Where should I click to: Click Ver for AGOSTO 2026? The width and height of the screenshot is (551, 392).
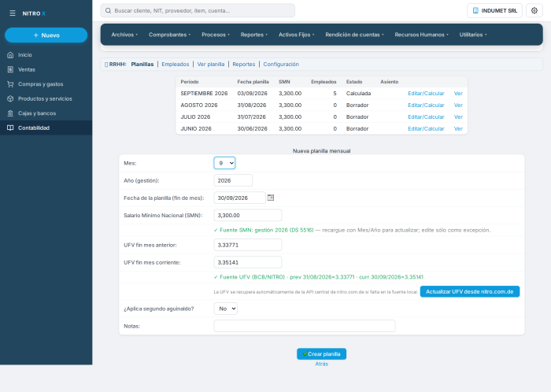[x=458, y=105]
